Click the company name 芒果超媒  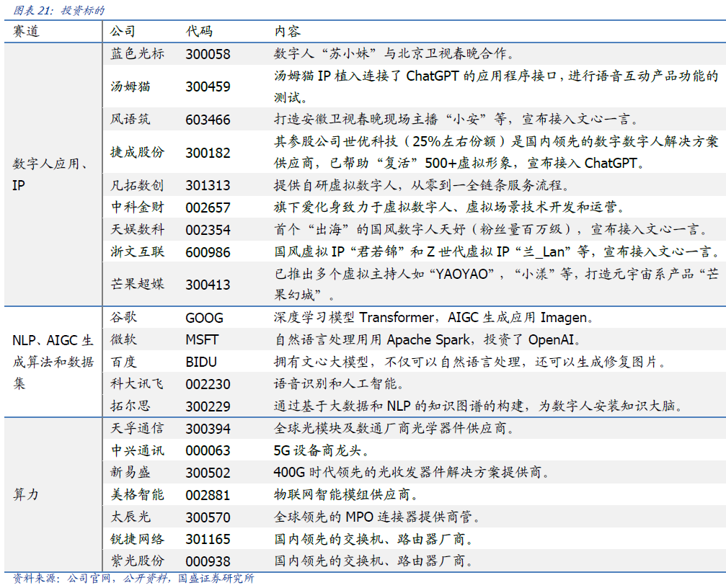[x=137, y=284]
